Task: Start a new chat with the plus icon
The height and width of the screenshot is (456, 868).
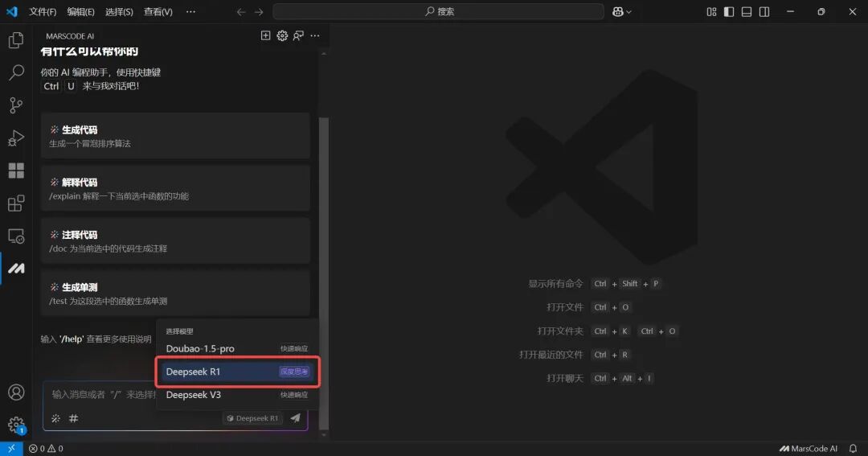Action: [x=266, y=35]
